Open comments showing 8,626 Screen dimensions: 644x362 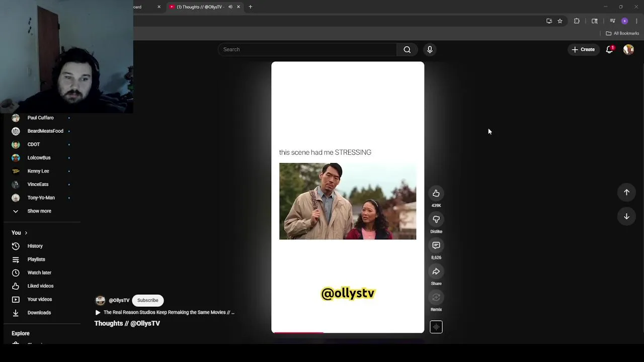436,245
